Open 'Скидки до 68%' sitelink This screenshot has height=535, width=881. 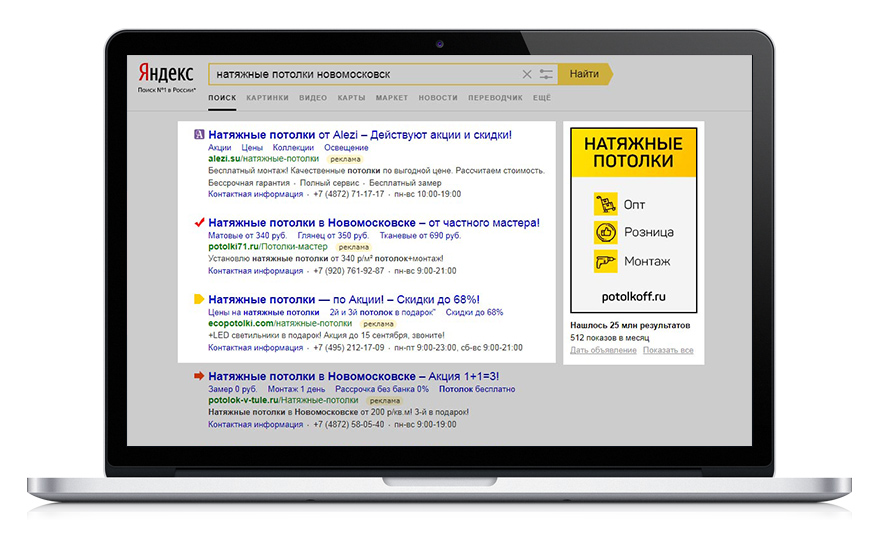474,312
